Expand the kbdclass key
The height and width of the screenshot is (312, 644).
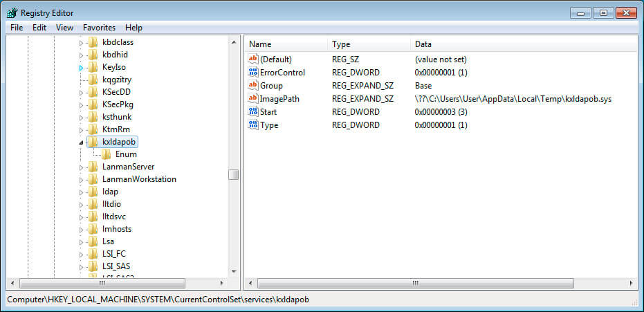point(81,43)
